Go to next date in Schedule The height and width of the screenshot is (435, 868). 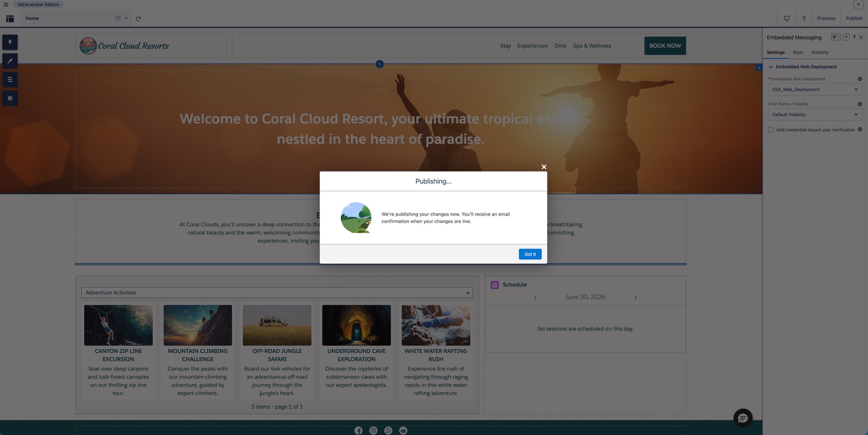pos(636,298)
